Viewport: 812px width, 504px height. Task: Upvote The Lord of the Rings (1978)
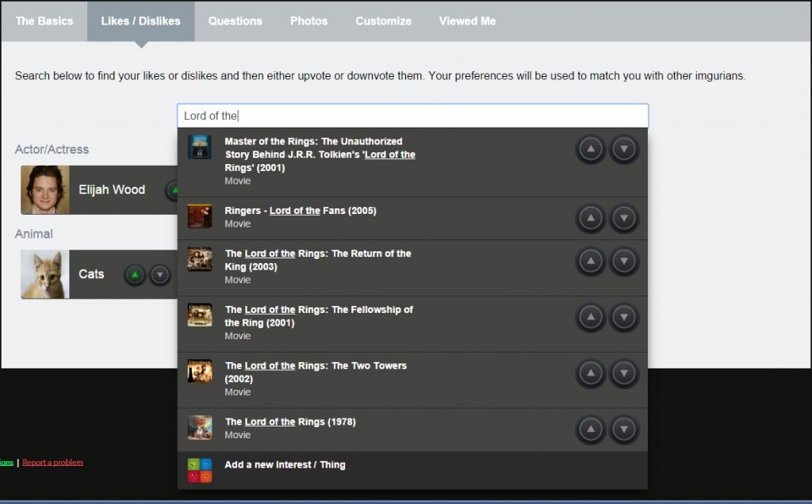pos(590,430)
